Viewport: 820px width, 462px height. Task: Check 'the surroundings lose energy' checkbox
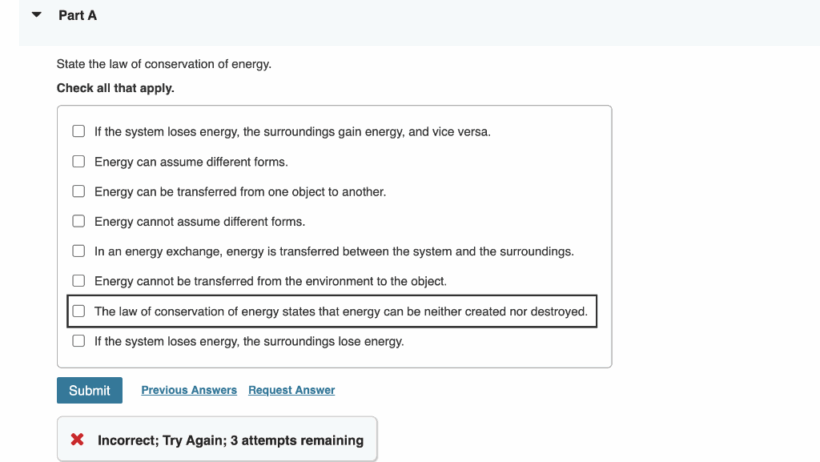click(x=78, y=341)
